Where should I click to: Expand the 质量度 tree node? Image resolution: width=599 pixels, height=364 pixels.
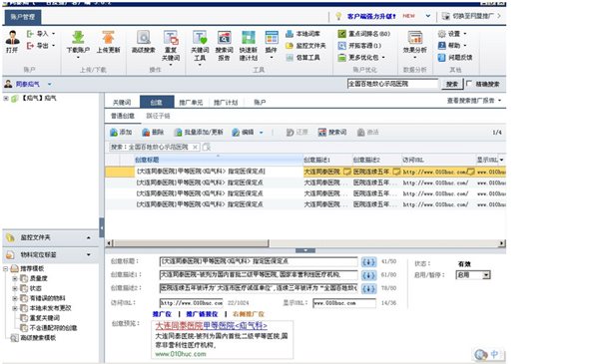pyautogui.click(x=15, y=278)
